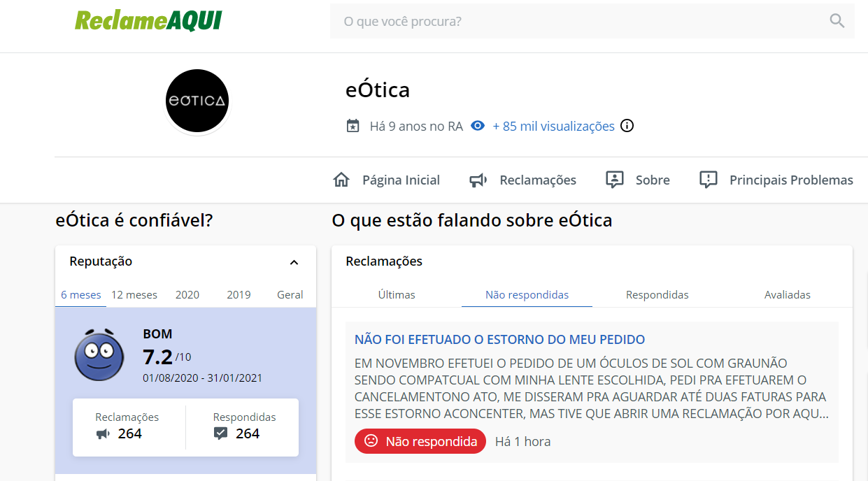The height and width of the screenshot is (481, 868).
Task: Open the Últimas complaints tab
Action: pyautogui.click(x=397, y=295)
